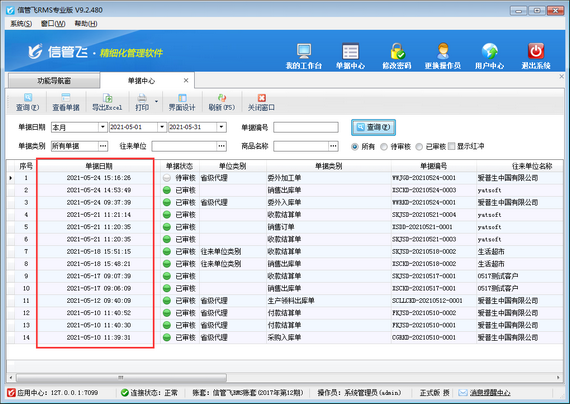Open 界面设计 toolbar icon
This screenshot has height=404, width=570.
[x=182, y=98]
